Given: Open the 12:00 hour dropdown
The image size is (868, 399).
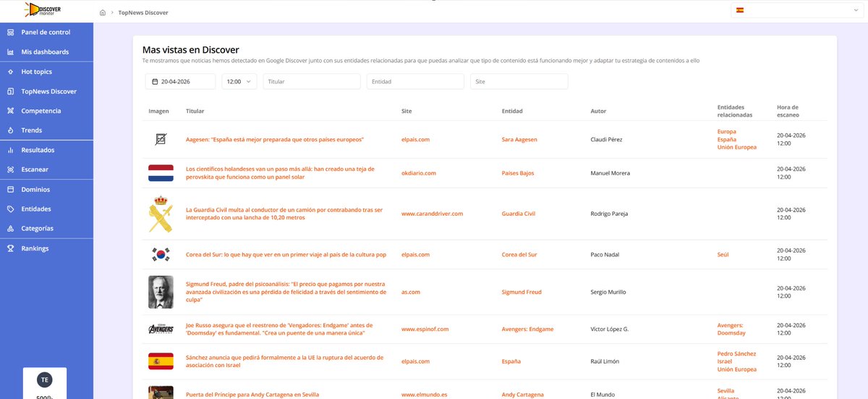Looking at the screenshot, I should [x=239, y=82].
